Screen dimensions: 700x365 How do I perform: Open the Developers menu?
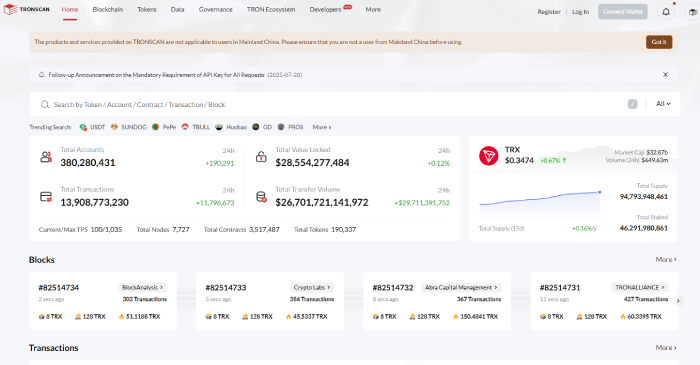click(325, 9)
